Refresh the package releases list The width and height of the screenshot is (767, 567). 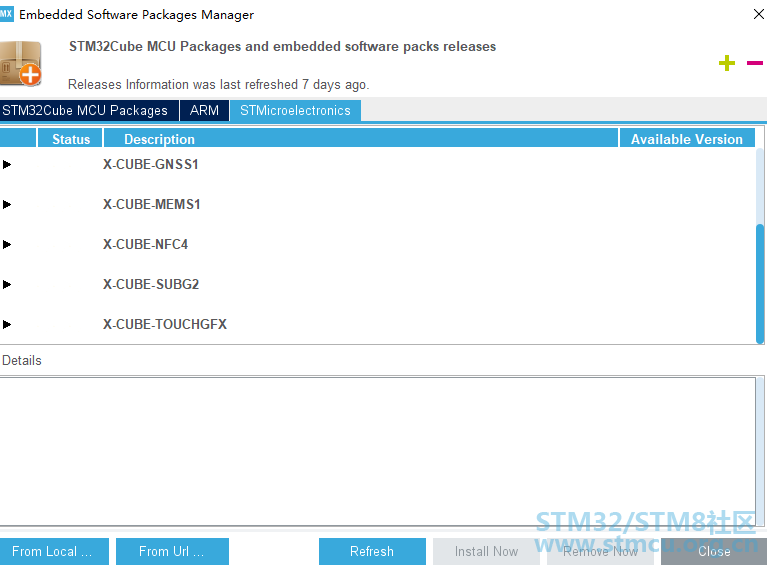pos(372,551)
